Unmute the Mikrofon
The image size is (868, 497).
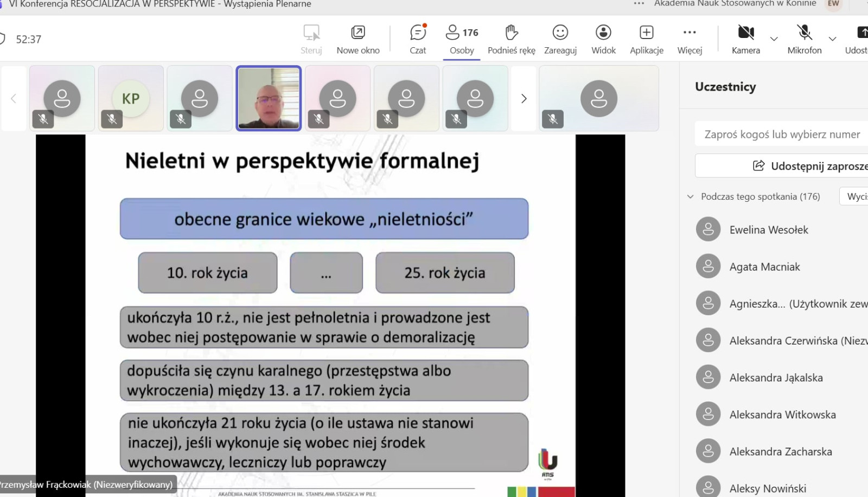(805, 39)
